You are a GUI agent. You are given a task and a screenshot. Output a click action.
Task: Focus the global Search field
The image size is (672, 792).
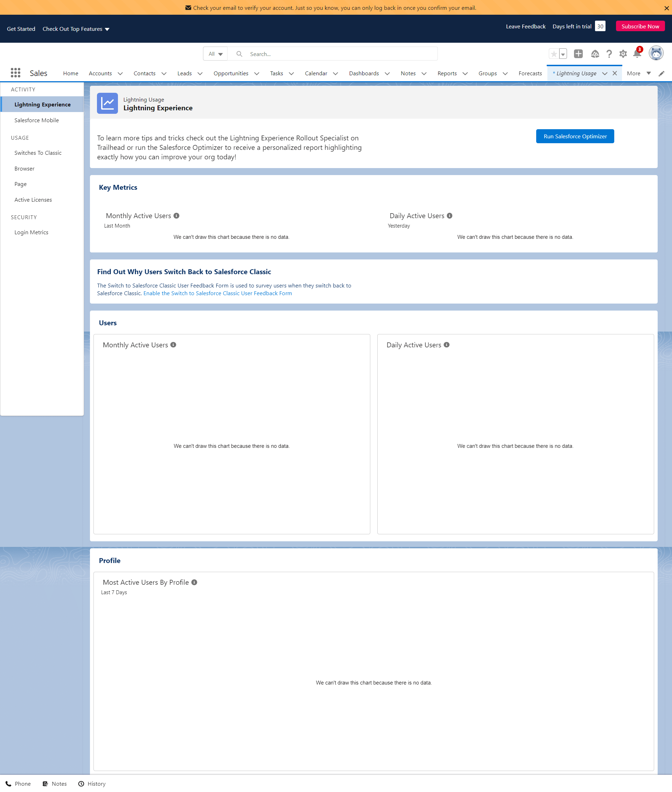(332, 54)
